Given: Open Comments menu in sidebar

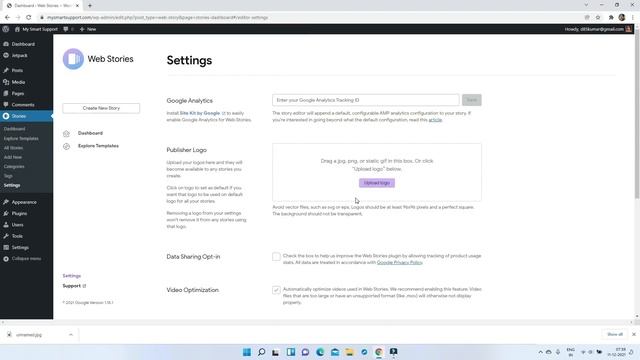Looking at the screenshot, I should [x=23, y=105].
